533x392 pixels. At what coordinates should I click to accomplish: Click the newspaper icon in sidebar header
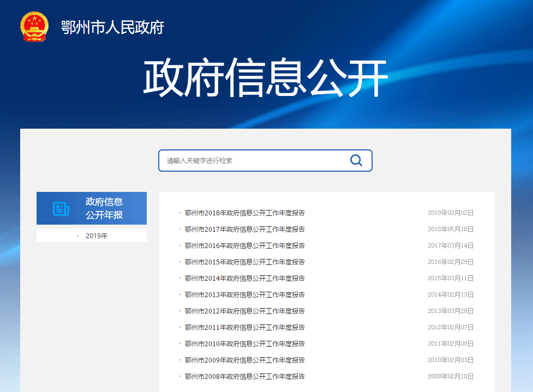tap(61, 209)
